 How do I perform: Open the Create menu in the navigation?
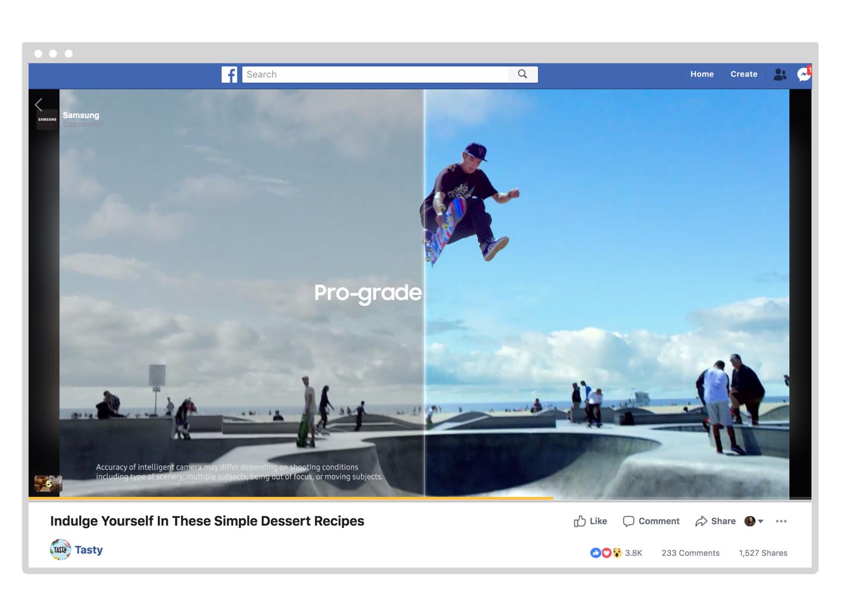[743, 74]
